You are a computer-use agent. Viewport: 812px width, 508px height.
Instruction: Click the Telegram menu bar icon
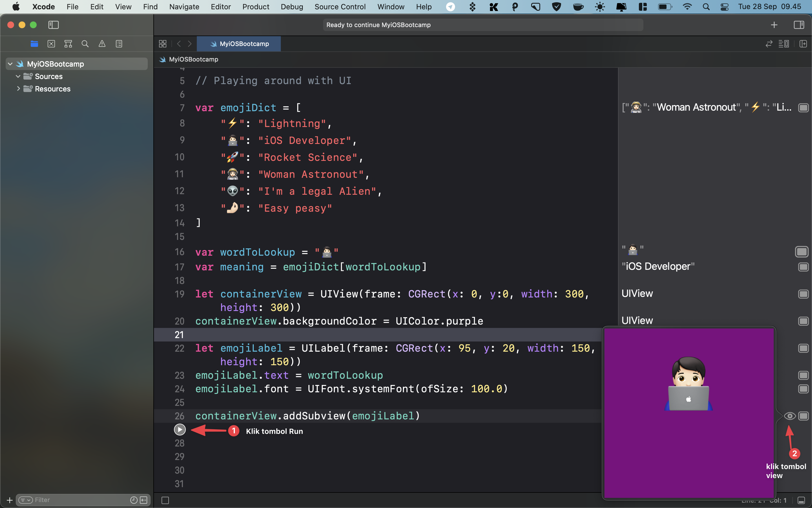[451, 7]
